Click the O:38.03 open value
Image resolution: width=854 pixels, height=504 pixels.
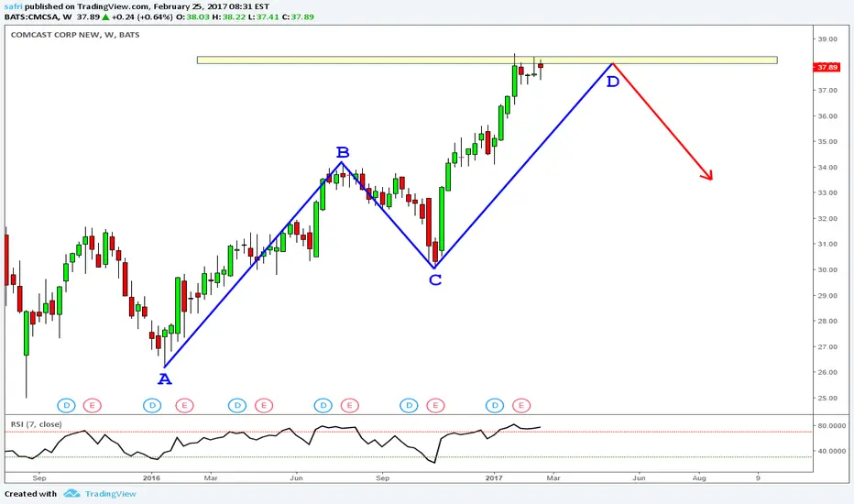point(192,16)
